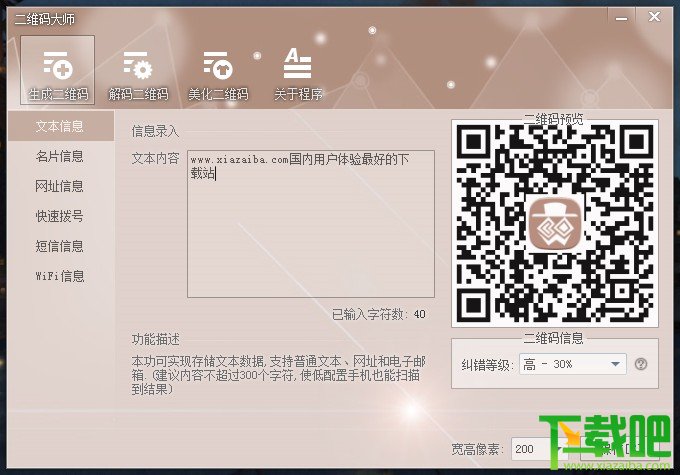Open the 网址信息 URL info tab

(x=61, y=186)
